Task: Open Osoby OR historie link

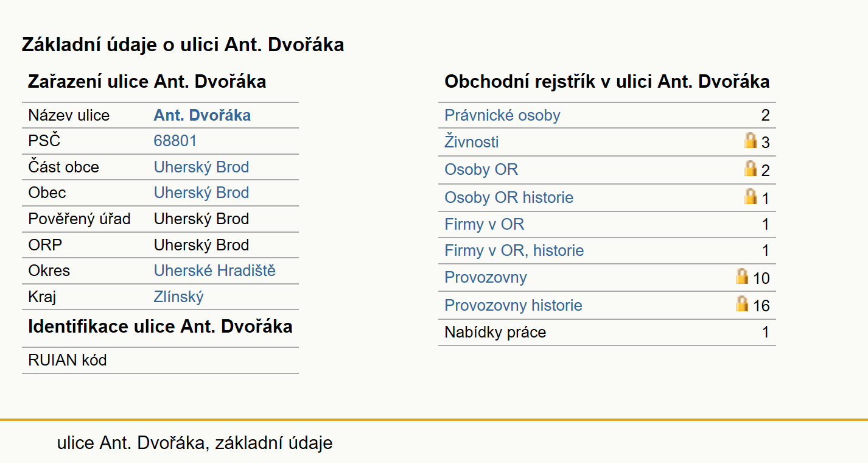Action: pyautogui.click(x=509, y=197)
